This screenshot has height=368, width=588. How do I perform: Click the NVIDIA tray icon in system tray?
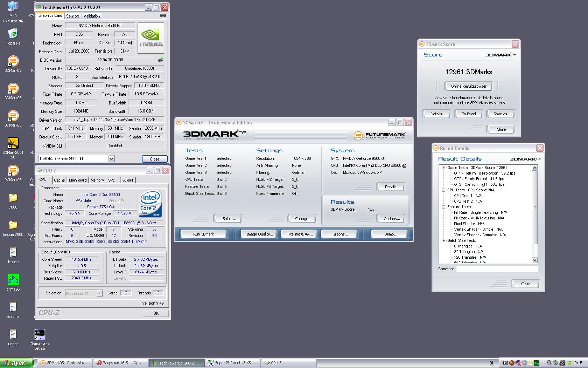[x=569, y=363]
